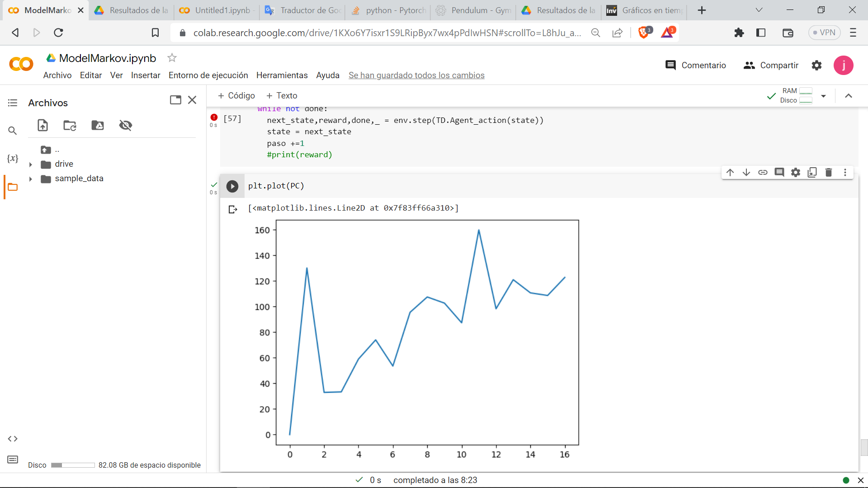Open RAM and Disk connection dropdown
The image size is (868, 488).
(x=823, y=96)
